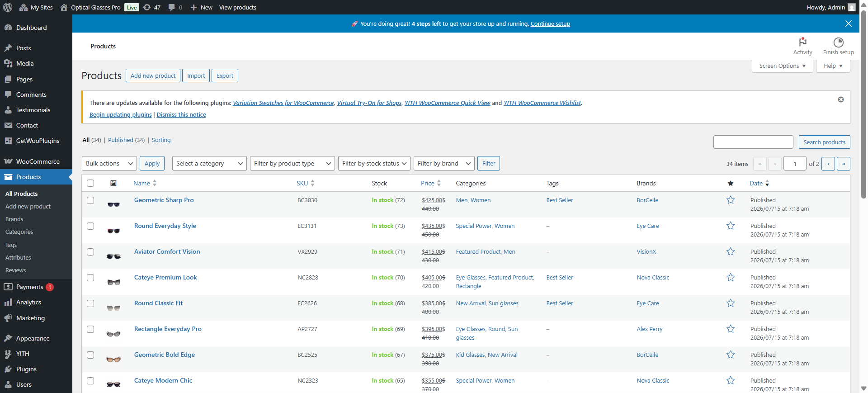This screenshot has height=393, width=868.
Task: Follow the Continue setup link
Action: pos(550,24)
